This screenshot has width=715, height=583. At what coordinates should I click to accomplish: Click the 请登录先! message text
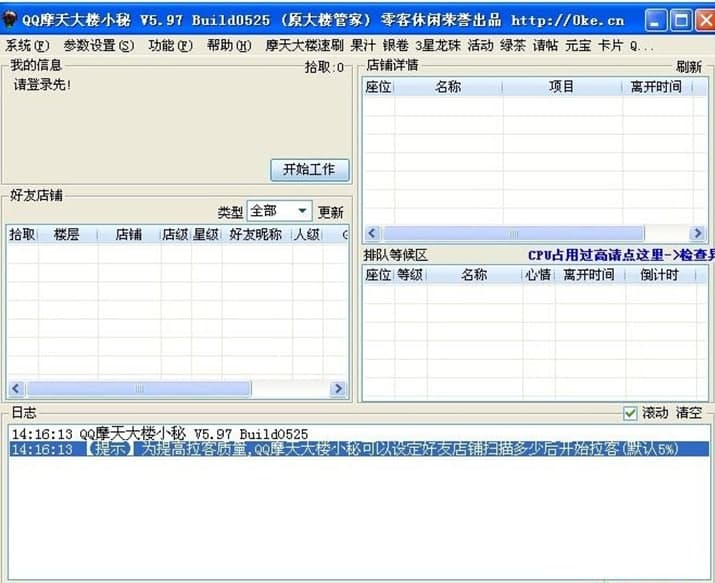pyautogui.click(x=42, y=85)
